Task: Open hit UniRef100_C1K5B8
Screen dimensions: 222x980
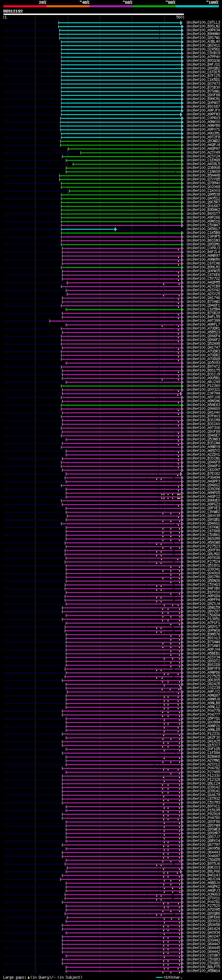Action: point(203,233)
